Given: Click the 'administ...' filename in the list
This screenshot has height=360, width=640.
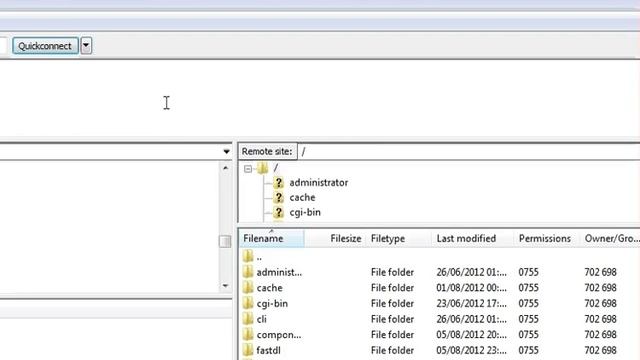Looking at the screenshot, I should tap(279, 272).
